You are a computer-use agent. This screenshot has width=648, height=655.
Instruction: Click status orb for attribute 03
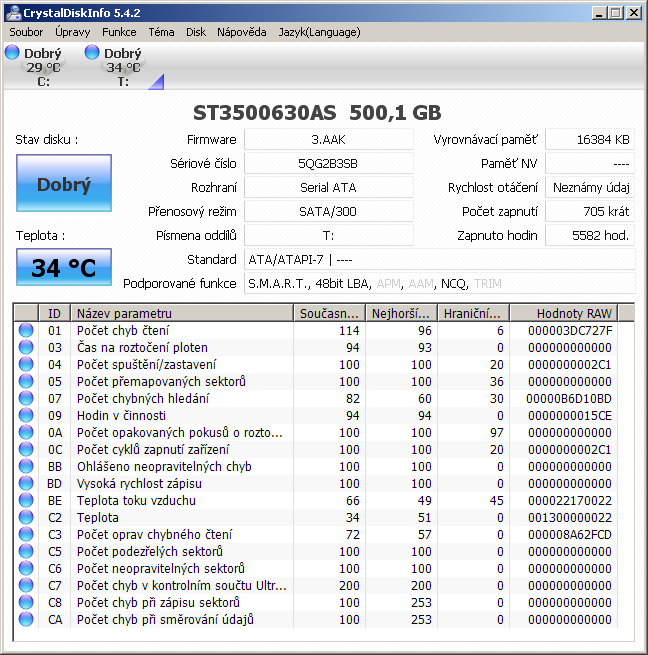tap(26, 347)
